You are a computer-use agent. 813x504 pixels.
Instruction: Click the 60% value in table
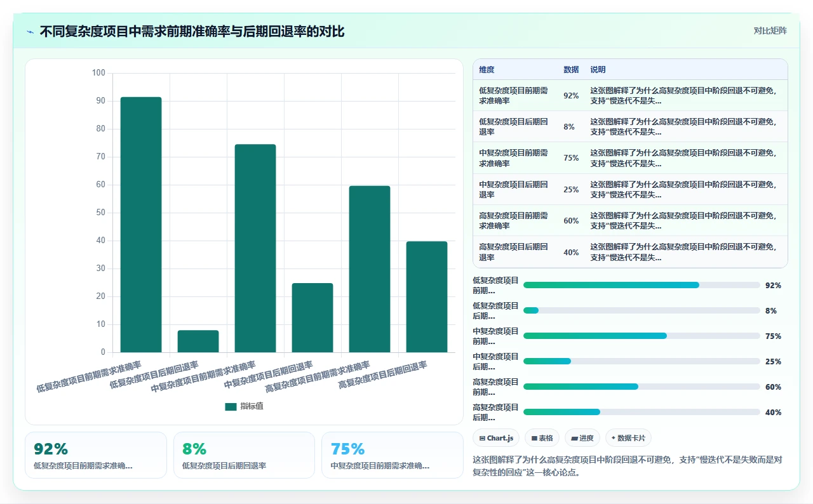tap(571, 221)
